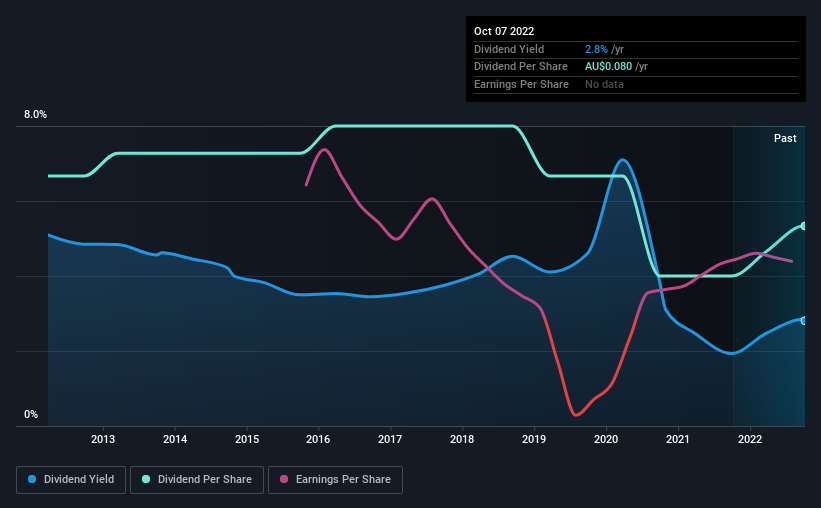
Task: Click the 2020 x-axis year label
Action: (x=606, y=439)
